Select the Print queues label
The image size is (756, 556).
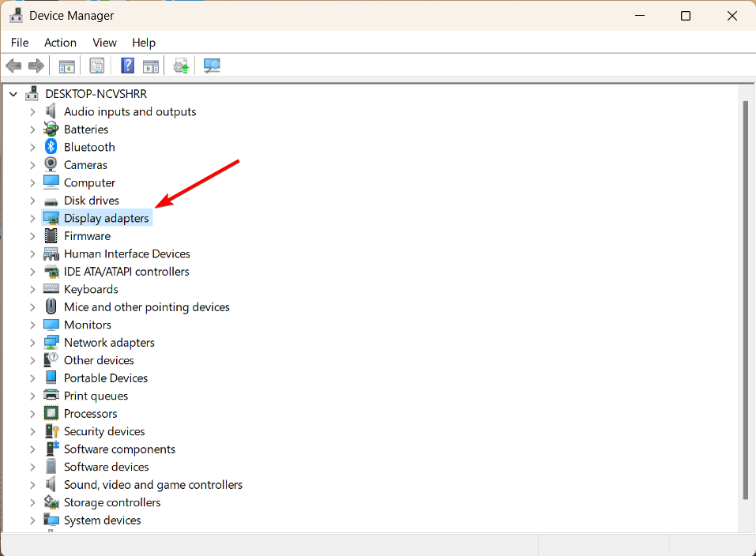(96, 396)
